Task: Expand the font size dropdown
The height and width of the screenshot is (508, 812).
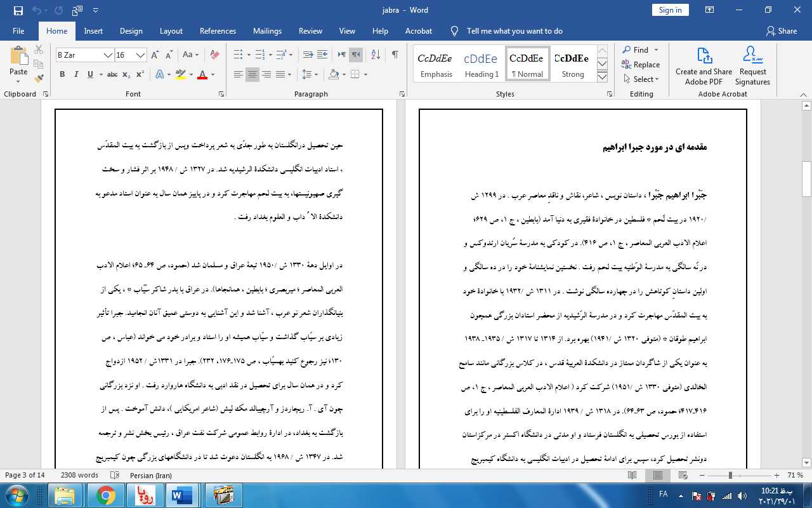Action: (141, 55)
